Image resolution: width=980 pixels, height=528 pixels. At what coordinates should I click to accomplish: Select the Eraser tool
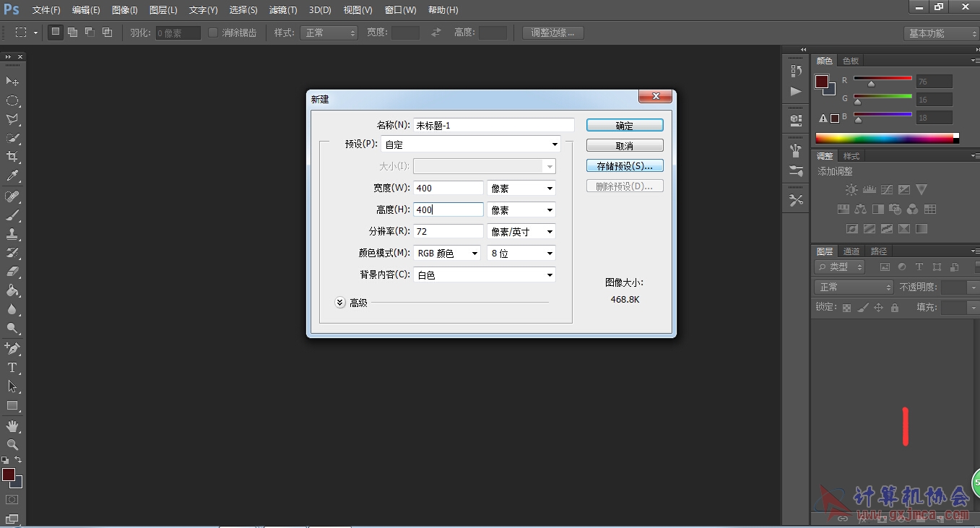tap(12, 272)
